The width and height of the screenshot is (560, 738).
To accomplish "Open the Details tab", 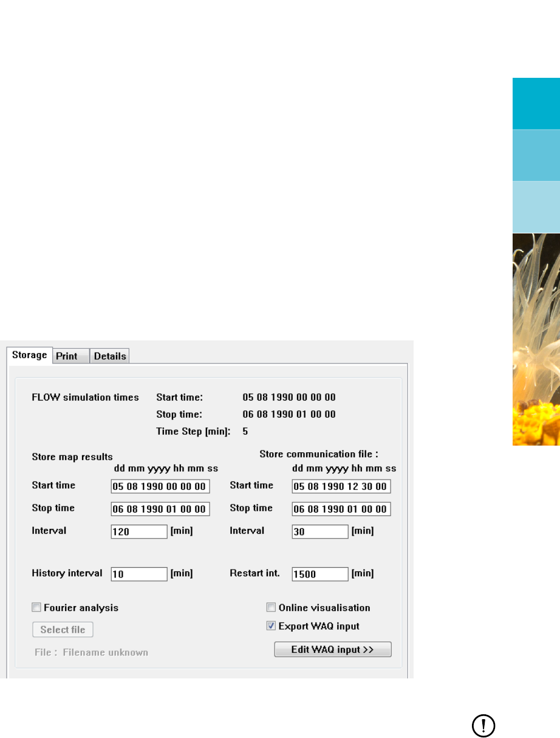I will click(110, 356).
